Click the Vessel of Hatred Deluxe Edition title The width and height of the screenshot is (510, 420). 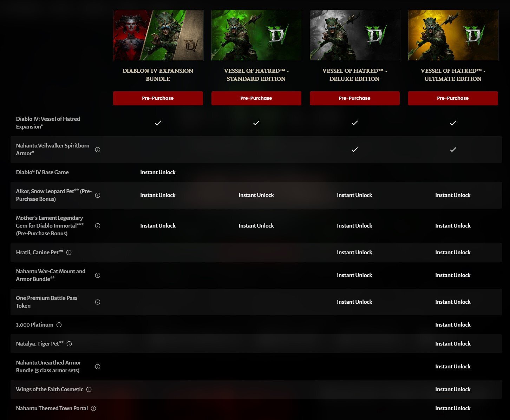[x=355, y=75]
